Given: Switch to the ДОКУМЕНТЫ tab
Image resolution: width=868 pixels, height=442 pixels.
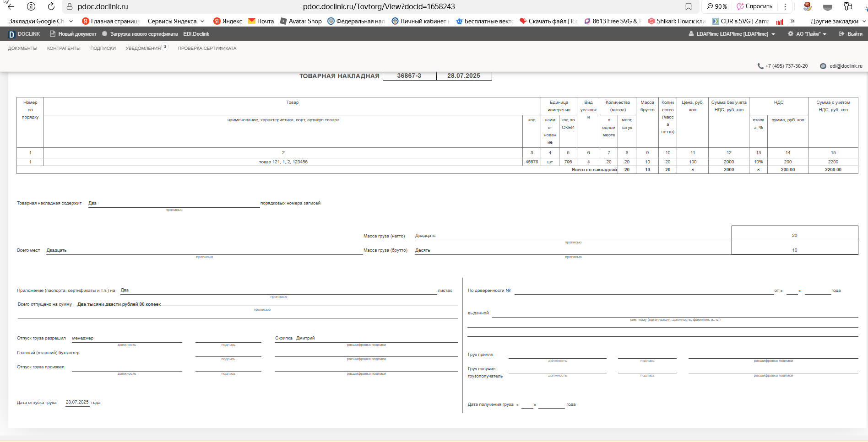Looking at the screenshot, I should click(x=22, y=48).
